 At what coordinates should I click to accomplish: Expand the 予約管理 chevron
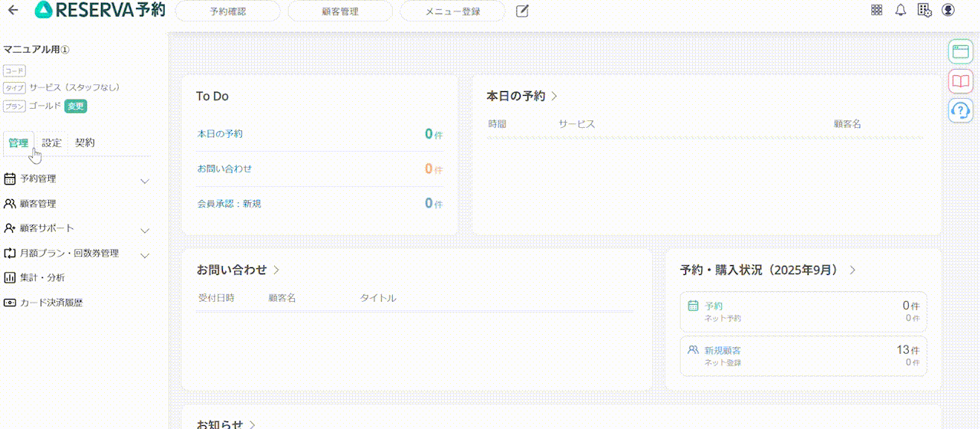[x=145, y=182]
